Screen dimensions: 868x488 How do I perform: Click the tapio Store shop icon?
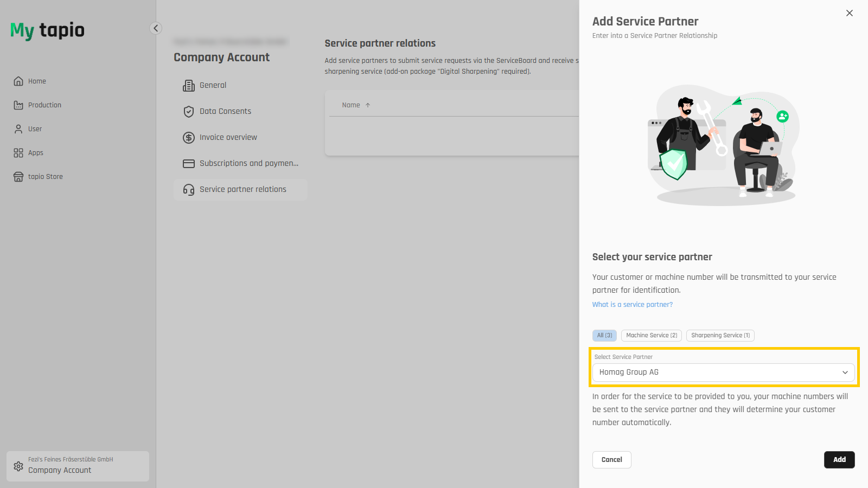pos(18,177)
